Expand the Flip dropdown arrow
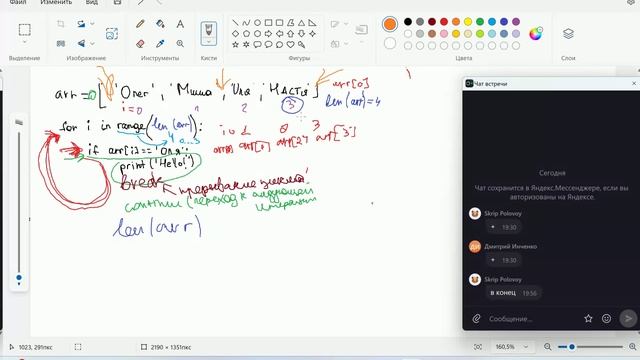The width and height of the screenshot is (640, 360). pos(92,43)
